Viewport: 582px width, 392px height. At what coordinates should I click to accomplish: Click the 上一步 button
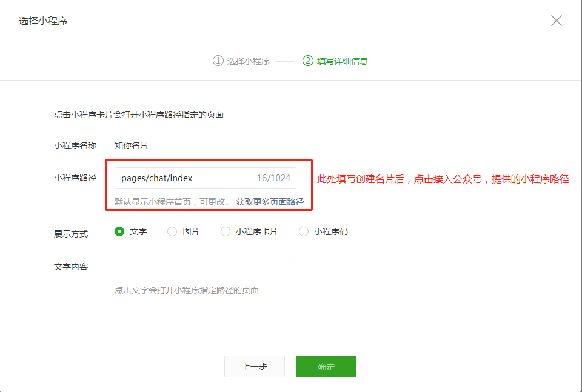tap(255, 367)
